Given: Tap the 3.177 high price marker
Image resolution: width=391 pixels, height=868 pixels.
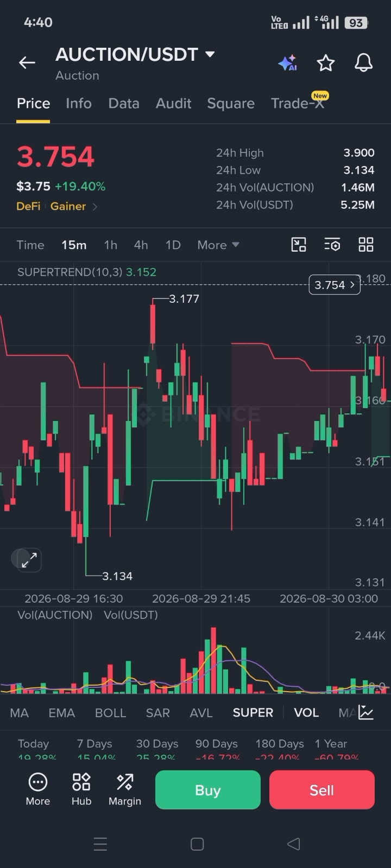Looking at the screenshot, I should [x=184, y=298].
